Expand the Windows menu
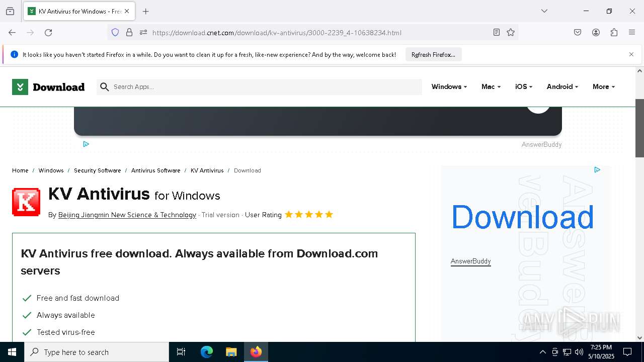644x362 pixels. [449, 87]
